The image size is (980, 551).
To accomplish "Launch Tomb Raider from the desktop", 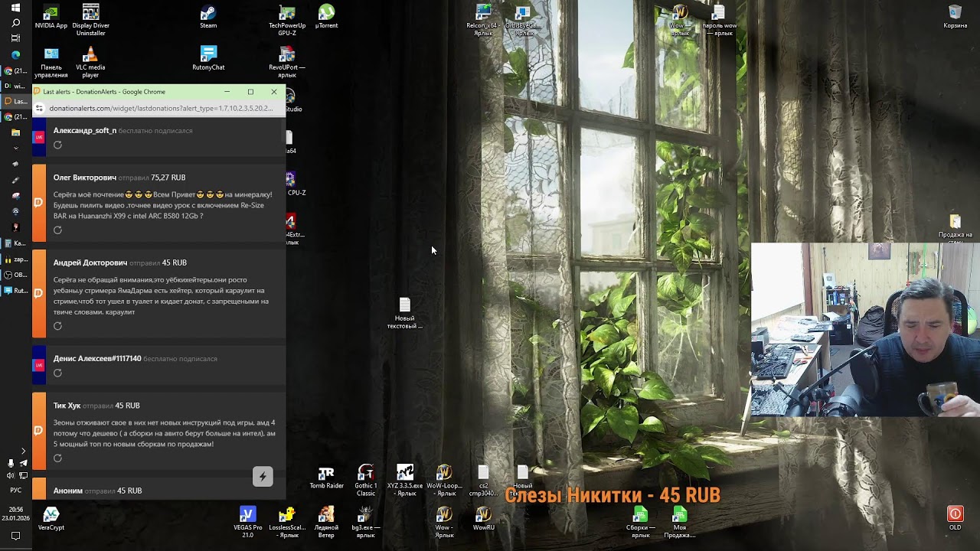I will point(326,478).
